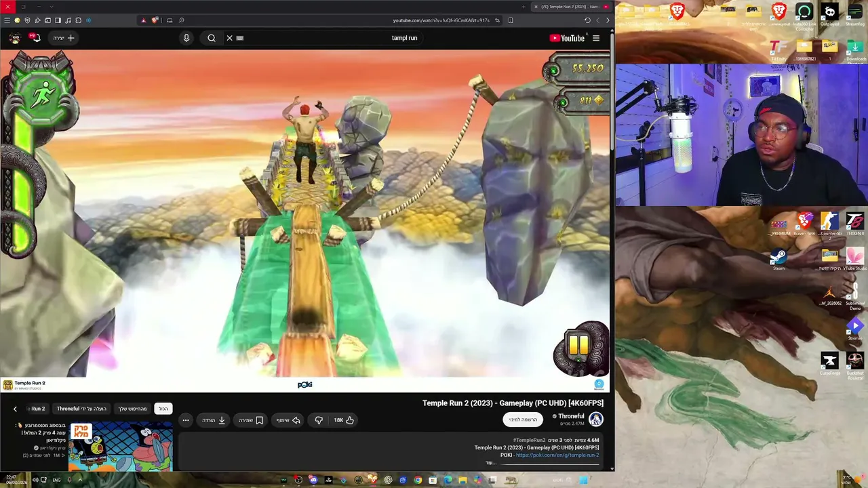Select the "uploaded by Throneful" chip
The height and width of the screenshot is (488, 868).
82,409
